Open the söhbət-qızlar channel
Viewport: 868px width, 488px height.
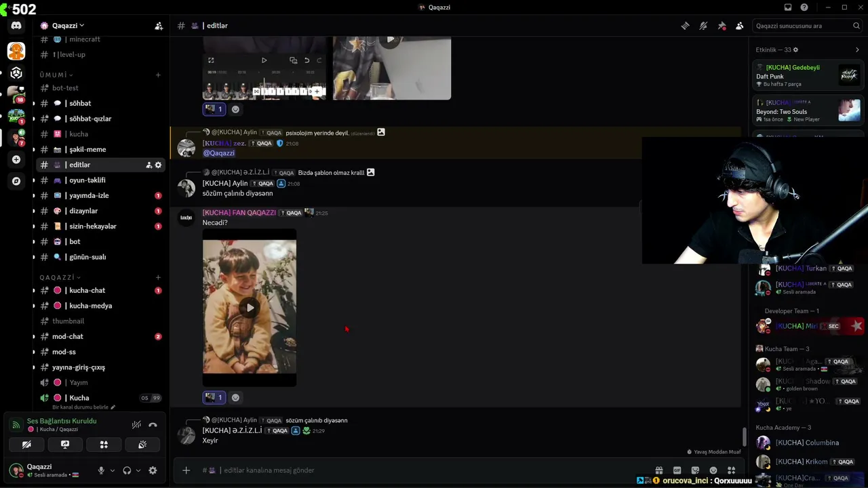pyautogui.click(x=100, y=119)
